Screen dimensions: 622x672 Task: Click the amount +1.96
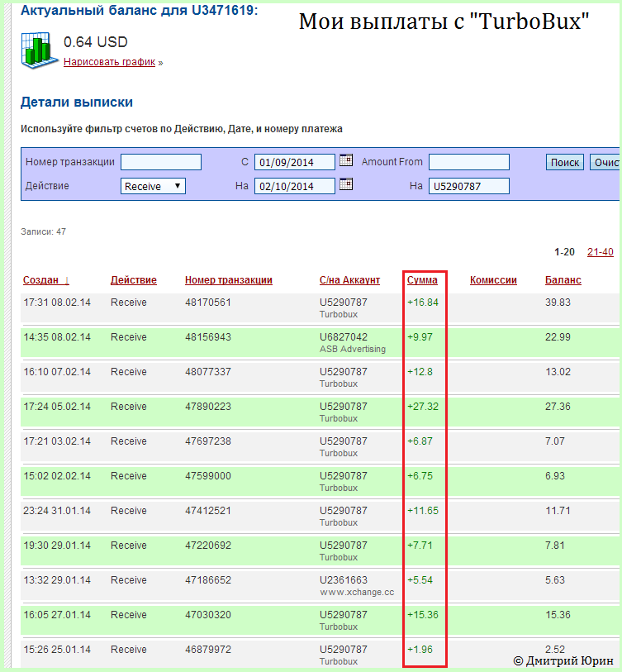(x=420, y=650)
